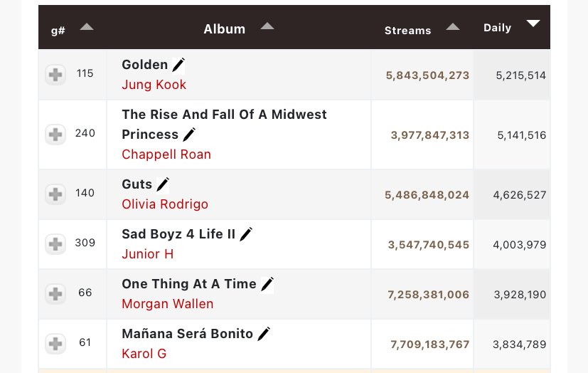This screenshot has width=588, height=373.
Task: Open Jung Kook artist link
Action: tap(154, 85)
